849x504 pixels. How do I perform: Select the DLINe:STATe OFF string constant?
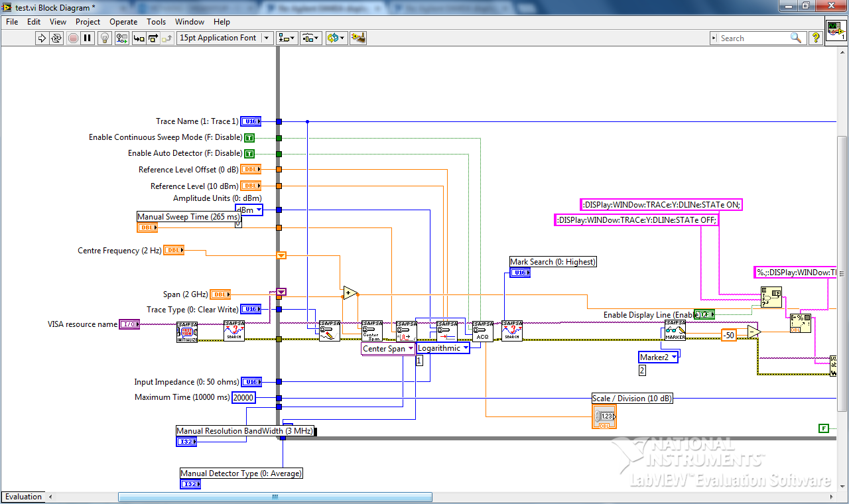pos(637,220)
